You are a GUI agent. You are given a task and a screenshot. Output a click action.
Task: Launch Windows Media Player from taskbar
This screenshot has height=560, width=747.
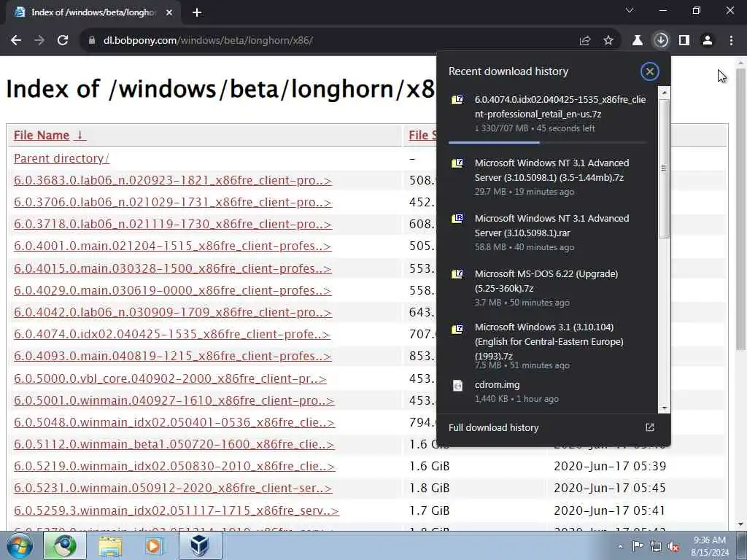click(155, 545)
